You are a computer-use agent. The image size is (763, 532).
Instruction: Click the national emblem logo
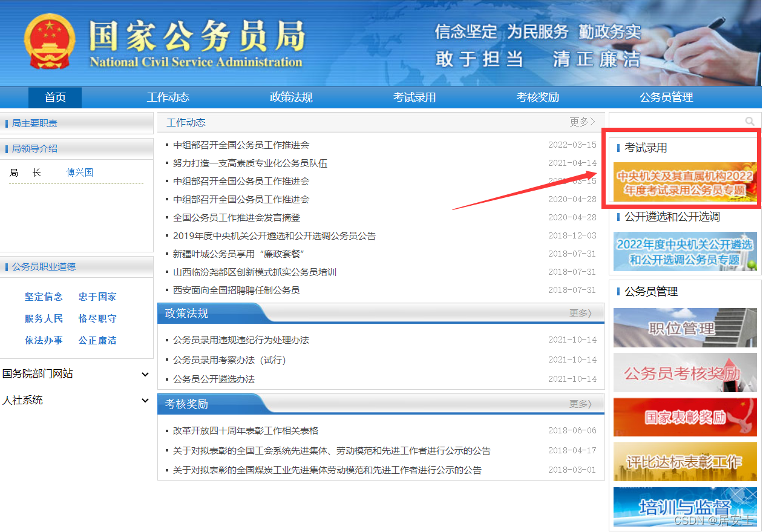pos(50,43)
